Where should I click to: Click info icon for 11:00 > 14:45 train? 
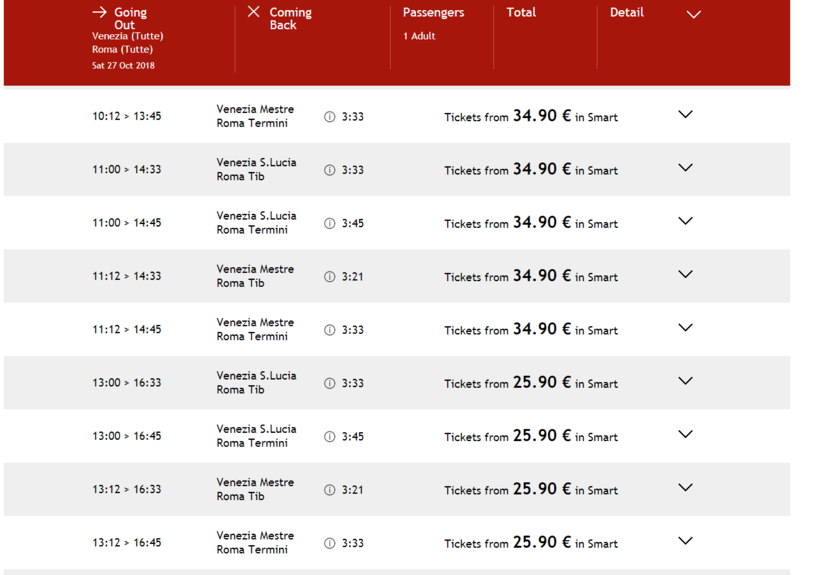pyautogui.click(x=330, y=223)
